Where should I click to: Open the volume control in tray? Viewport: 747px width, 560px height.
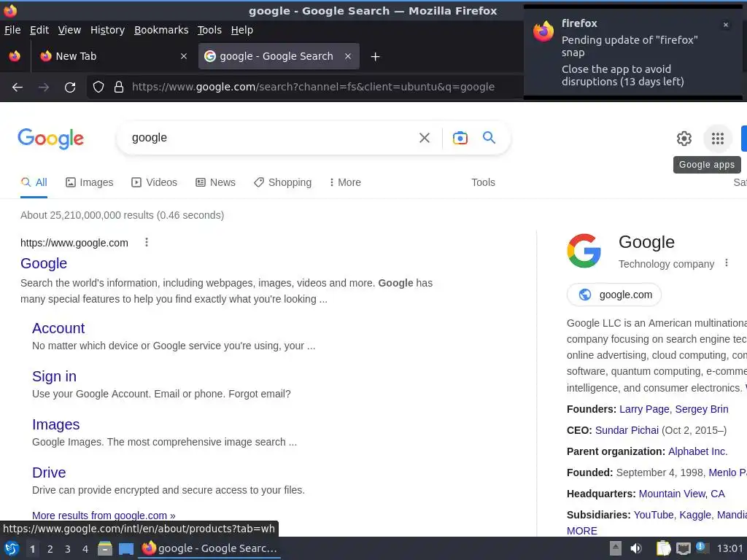636,548
